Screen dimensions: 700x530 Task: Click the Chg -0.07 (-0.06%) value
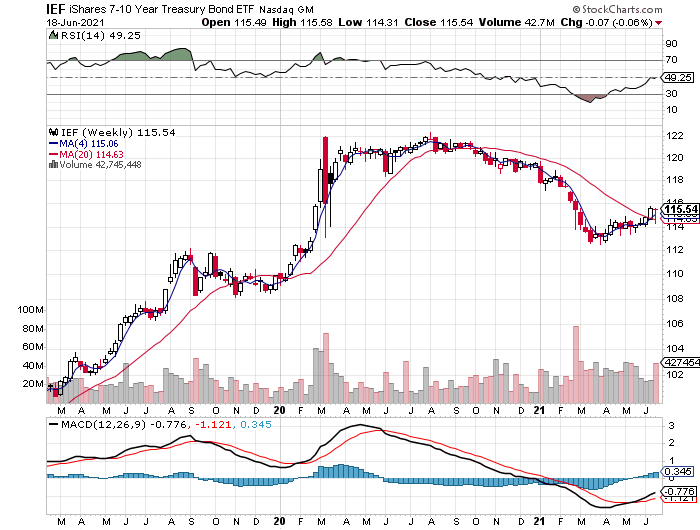coord(607,22)
